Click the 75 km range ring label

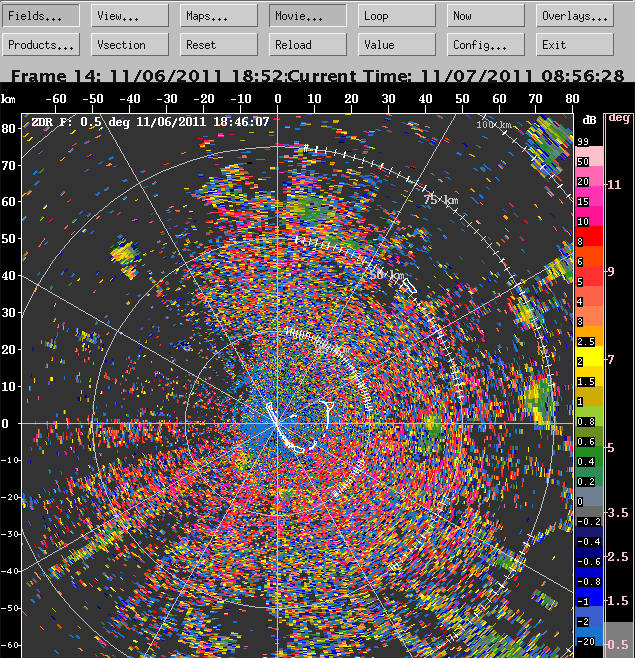click(440, 200)
